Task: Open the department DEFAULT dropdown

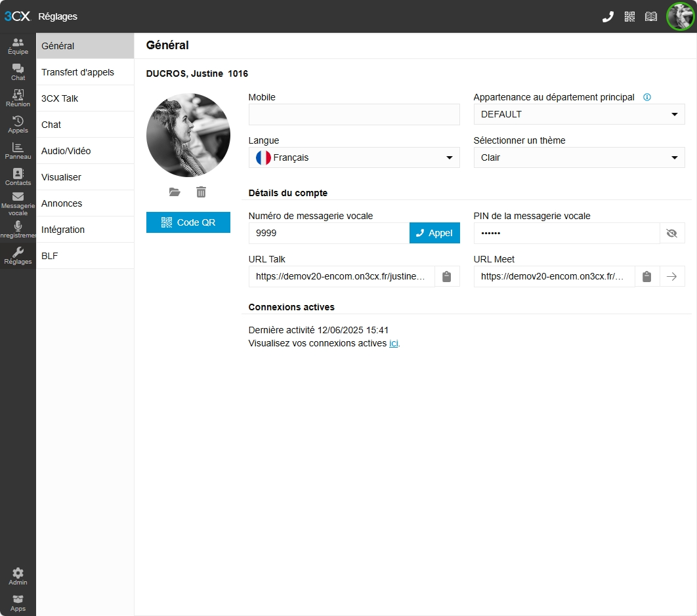Action: [579, 115]
